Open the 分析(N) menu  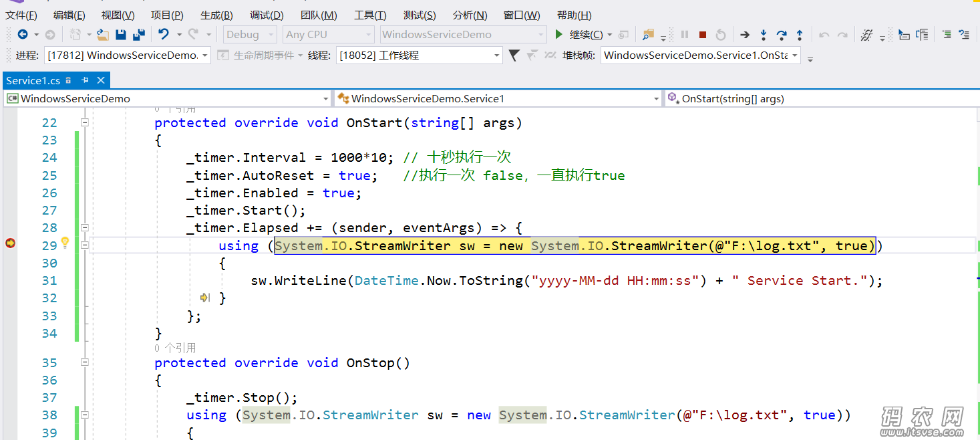(470, 15)
